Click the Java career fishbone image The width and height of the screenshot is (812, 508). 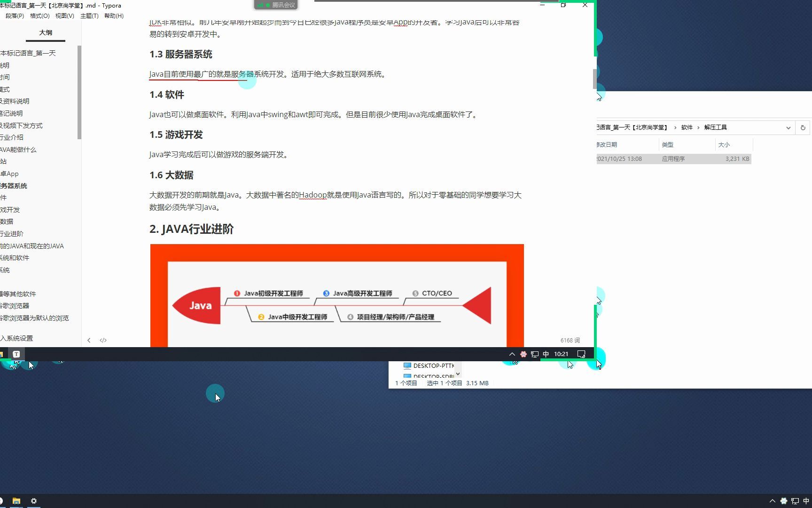(337, 295)
